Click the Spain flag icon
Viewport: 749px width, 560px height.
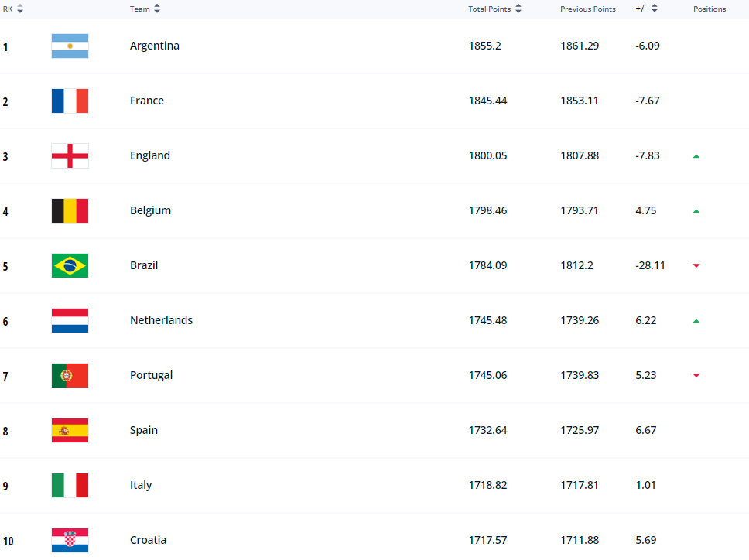[70, 431]
